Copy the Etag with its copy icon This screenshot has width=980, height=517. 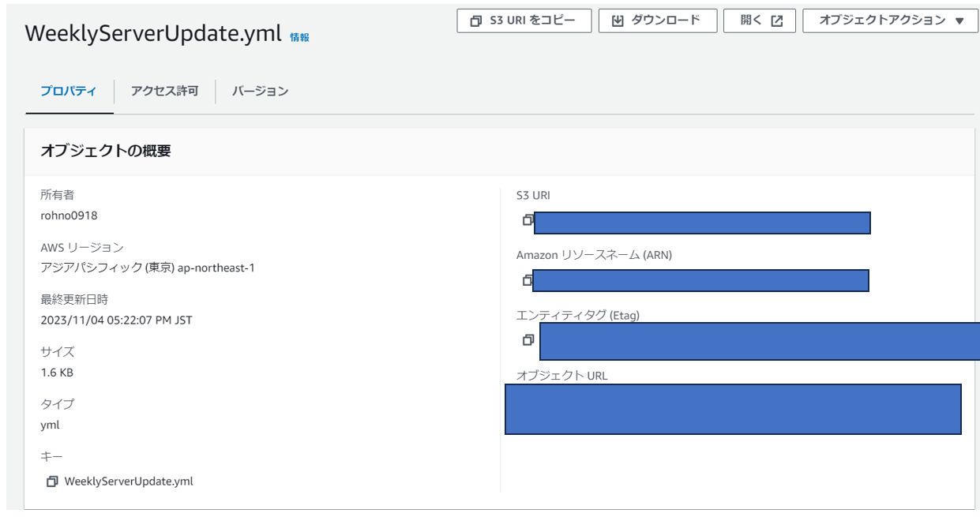pyautogui.click(x=528, y=340)
